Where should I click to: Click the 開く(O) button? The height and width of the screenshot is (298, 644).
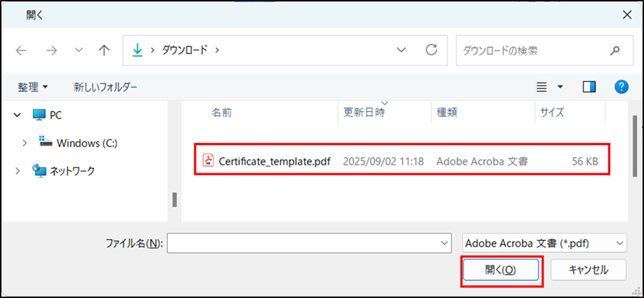(x=500, y=270)
